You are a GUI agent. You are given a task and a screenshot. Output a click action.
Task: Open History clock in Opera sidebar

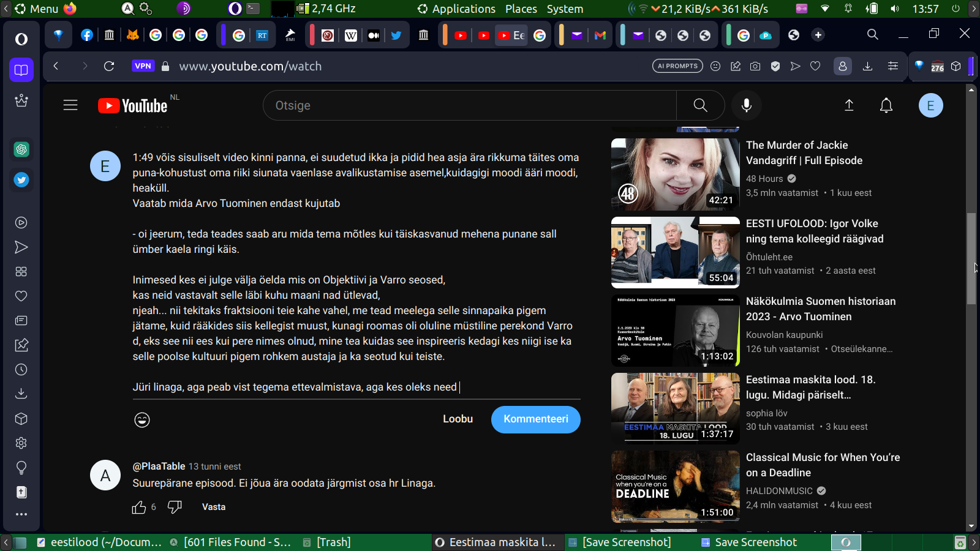click(21, 370)
